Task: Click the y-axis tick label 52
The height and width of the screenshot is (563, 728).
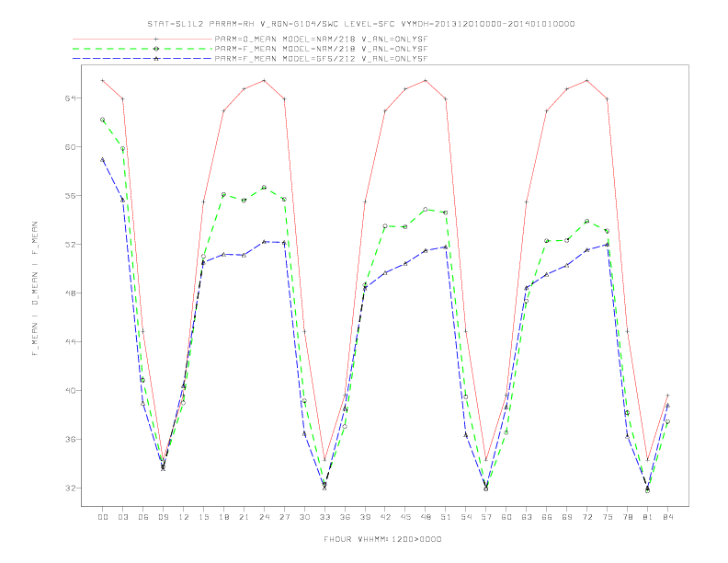Action: [71, 245]
